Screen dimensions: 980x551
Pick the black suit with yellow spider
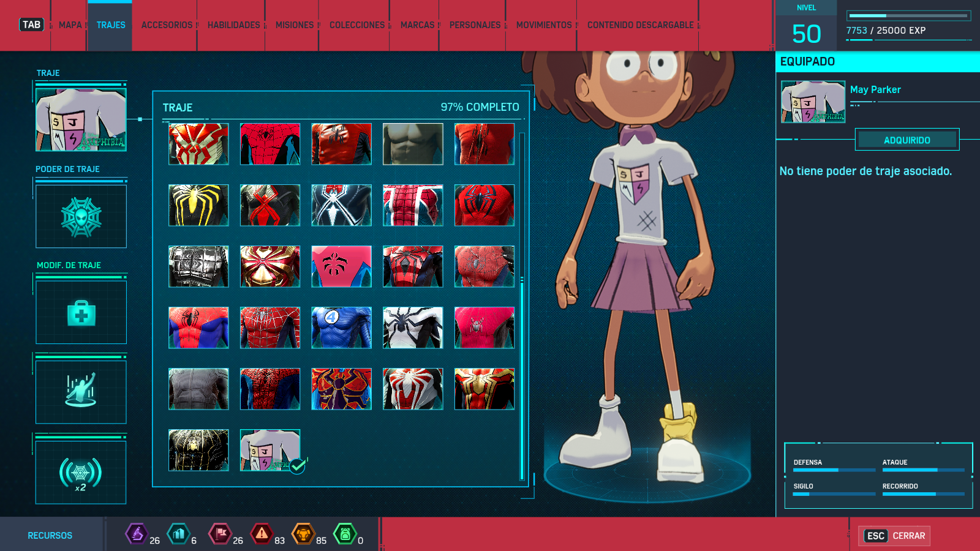[x=198, y=205]
